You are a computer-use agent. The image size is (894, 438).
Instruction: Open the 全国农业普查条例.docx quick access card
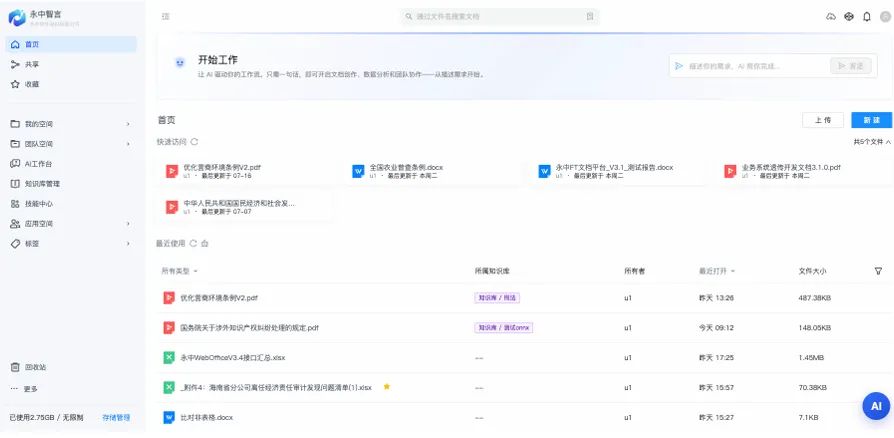point(432,171)
